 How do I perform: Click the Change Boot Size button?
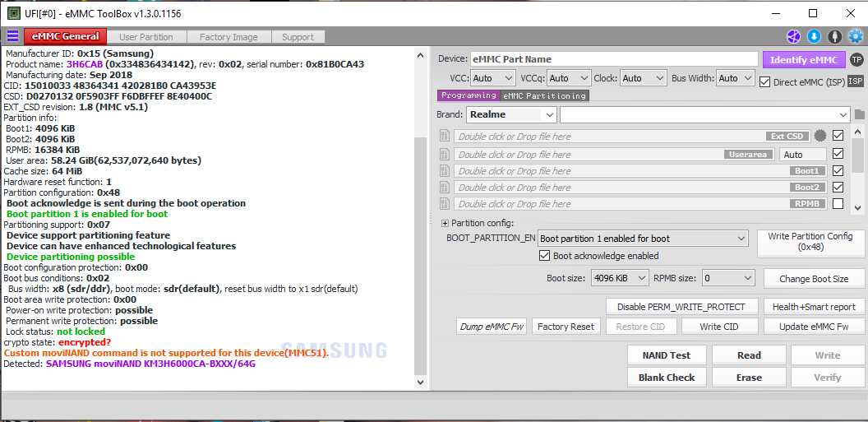tap(814, 279)
